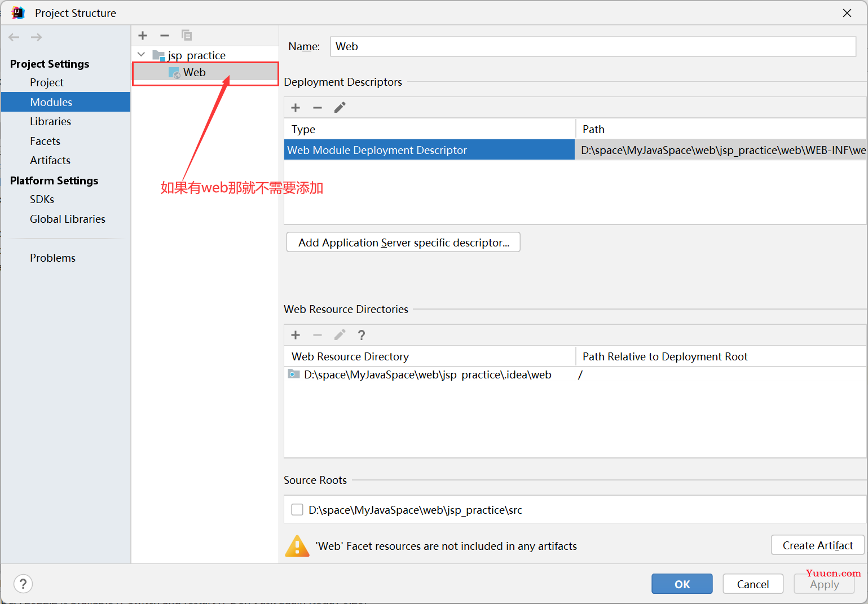
Task: Click the forward navigation arrow
Action: coord(36,37)
